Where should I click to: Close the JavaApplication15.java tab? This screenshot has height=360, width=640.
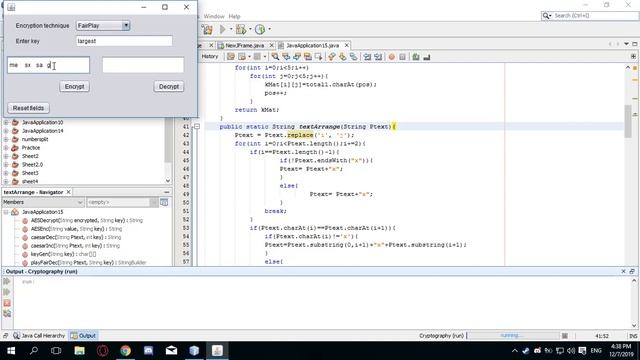coord(347,45)
